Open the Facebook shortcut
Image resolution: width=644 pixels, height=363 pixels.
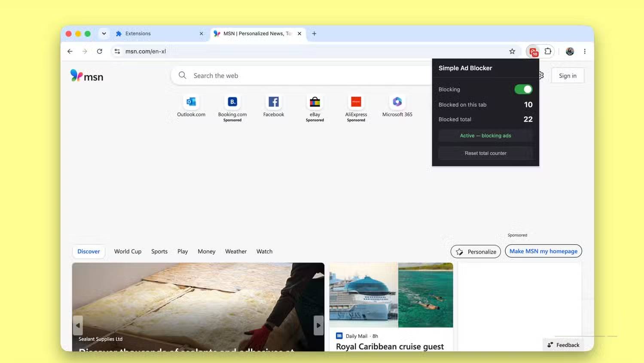(x=274, y=106)
